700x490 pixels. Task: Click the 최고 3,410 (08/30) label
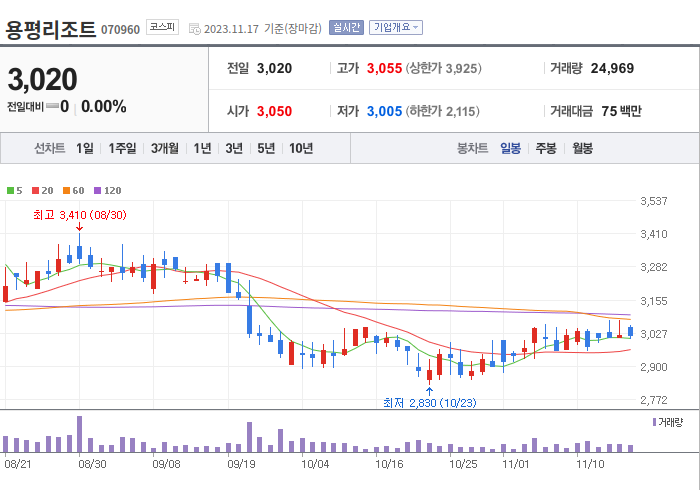tap(80, 215)
